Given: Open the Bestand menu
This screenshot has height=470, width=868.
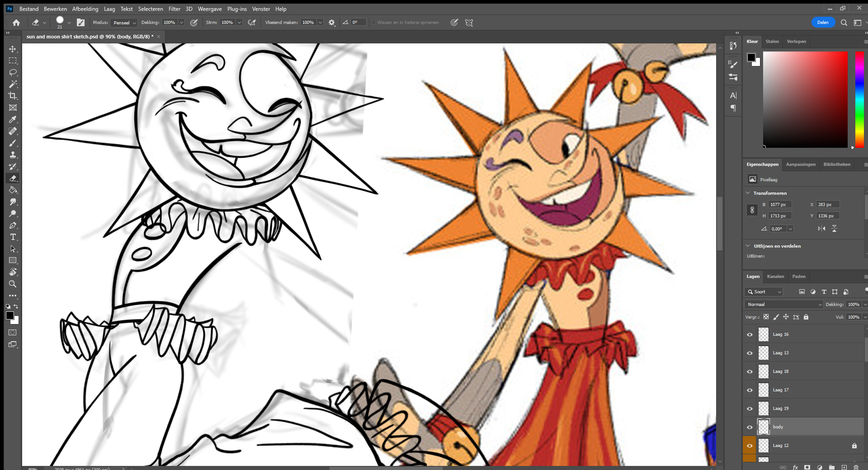Looking at the screenshot, I should pyautogui.click(x=29, y=9).
